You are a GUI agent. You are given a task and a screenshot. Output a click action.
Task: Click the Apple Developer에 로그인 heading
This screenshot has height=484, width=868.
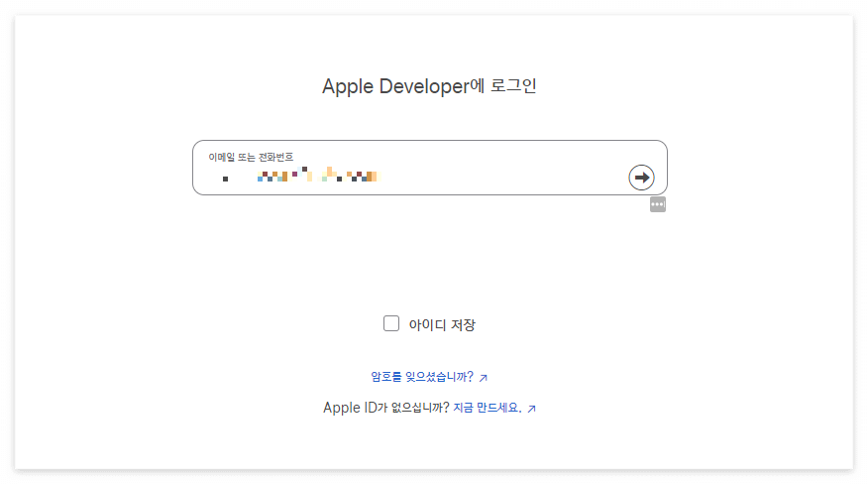(x=430, y=86)
